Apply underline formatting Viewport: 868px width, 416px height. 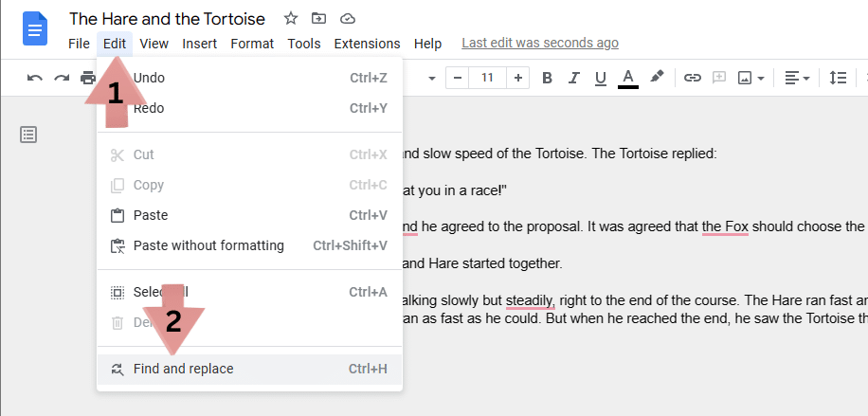pyautogui.click(x=600, y=78)
